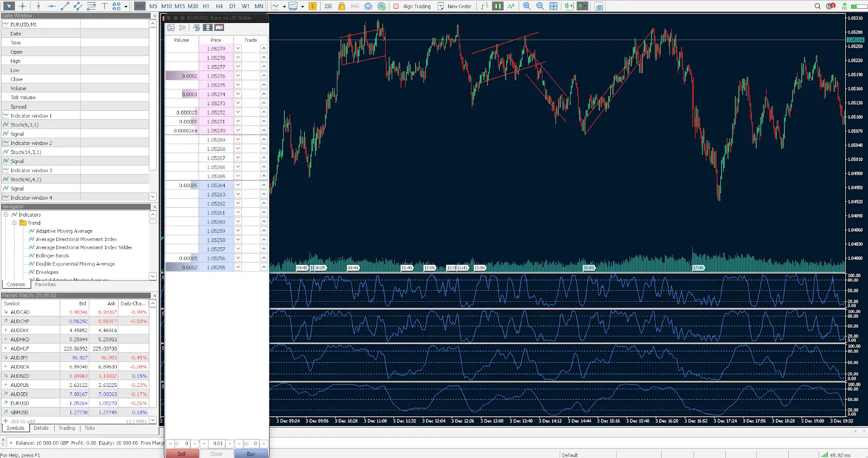Collapse the Indicators tree node

pos(5,214)
